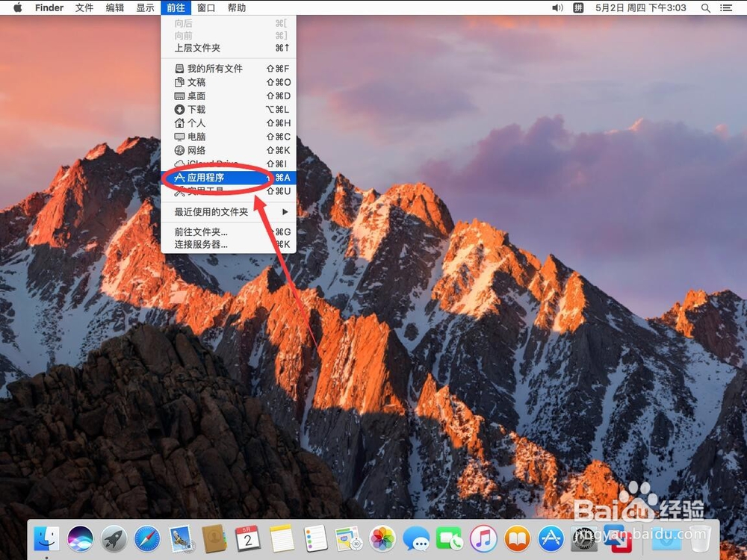The image size is (747, 560).
Task: Switch input source using the 拼 icon
Action: coord(577,7)
